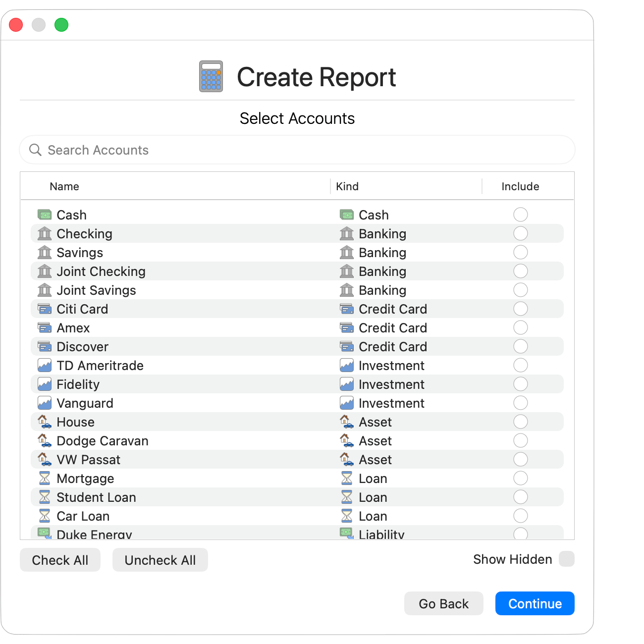Click the magnifying glass in the search bar
The image size is (644, 644).
(x=35, y=150)
